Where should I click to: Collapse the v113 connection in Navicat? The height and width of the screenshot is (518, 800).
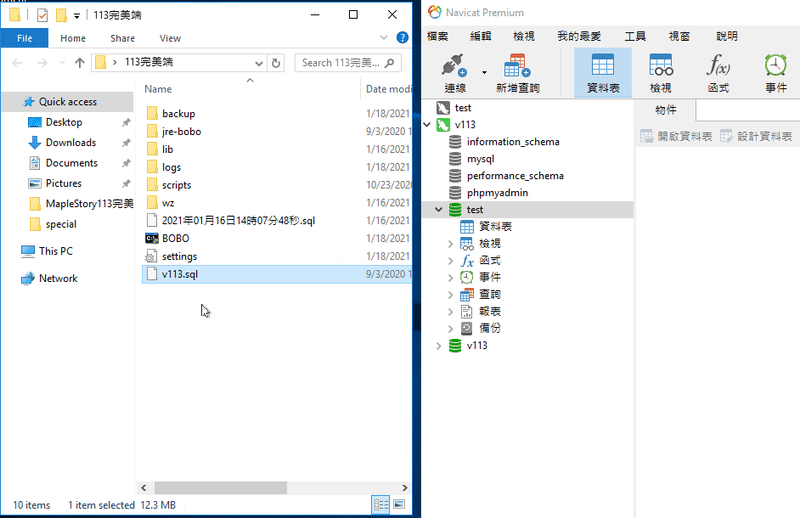[428, 125]
